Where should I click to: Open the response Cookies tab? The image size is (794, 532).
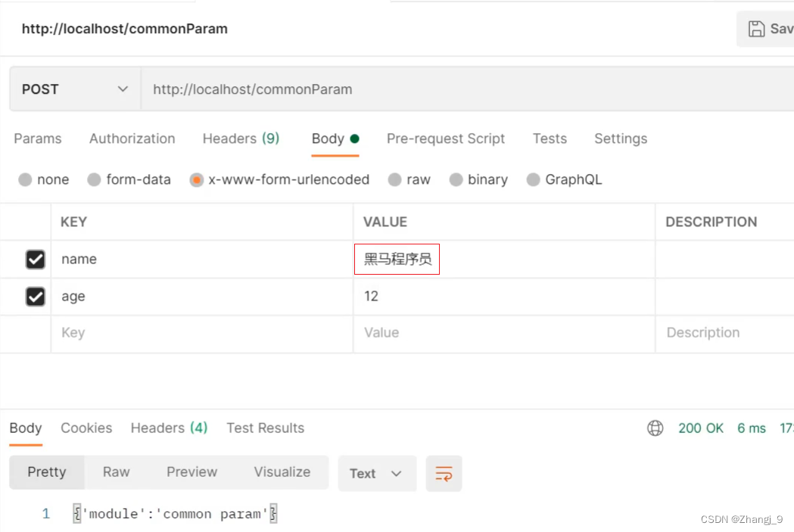point(86,428)
